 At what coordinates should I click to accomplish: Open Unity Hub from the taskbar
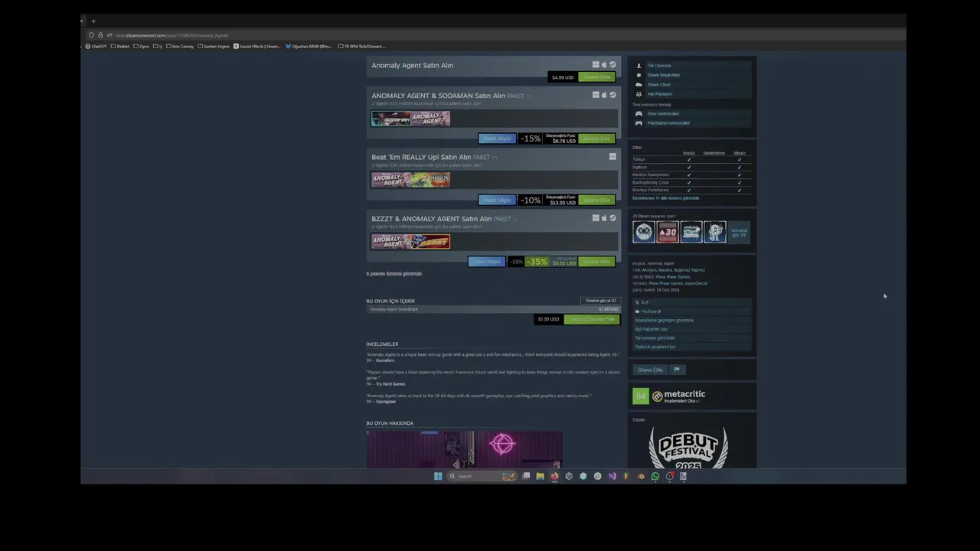point(569,476)
